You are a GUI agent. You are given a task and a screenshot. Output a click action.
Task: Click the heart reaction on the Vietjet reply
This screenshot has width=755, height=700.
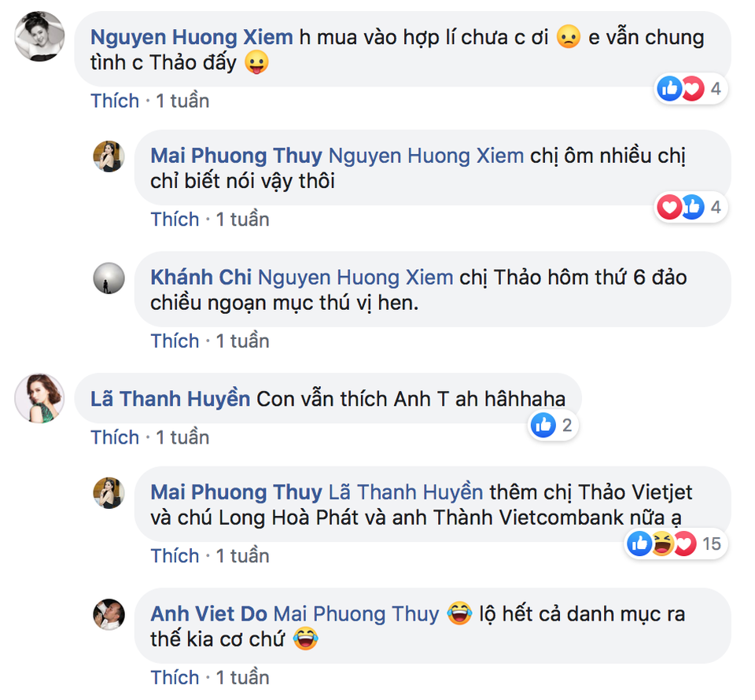[683, 543]
